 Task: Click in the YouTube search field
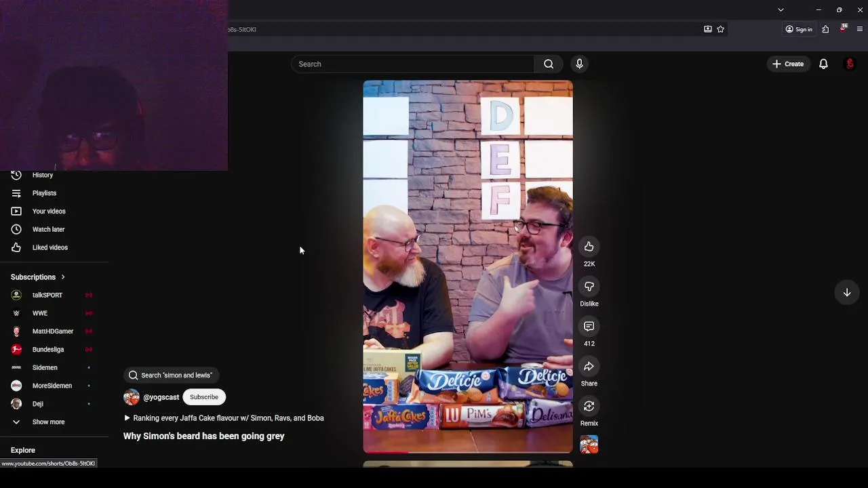[413, 64]
